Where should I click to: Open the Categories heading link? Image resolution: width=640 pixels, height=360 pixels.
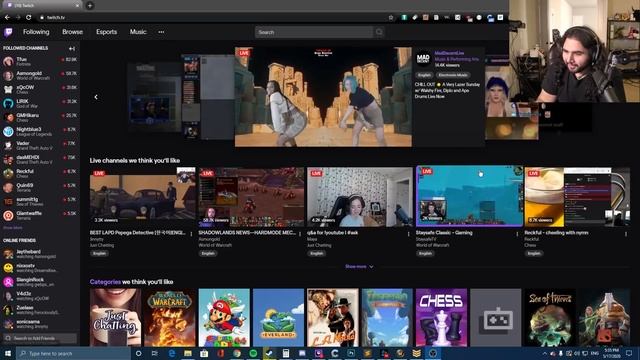(105, 282)
